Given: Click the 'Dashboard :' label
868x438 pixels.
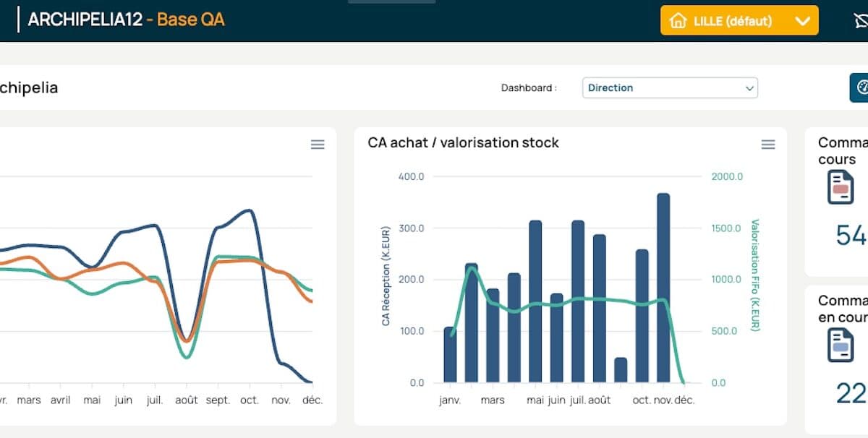Looking at the screenshot, I should coord(529,88).
